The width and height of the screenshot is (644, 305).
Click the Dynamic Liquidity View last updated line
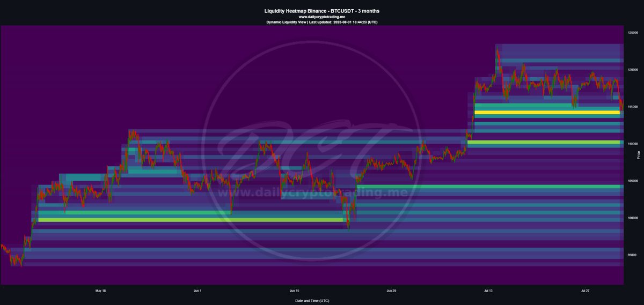(321, 22)
